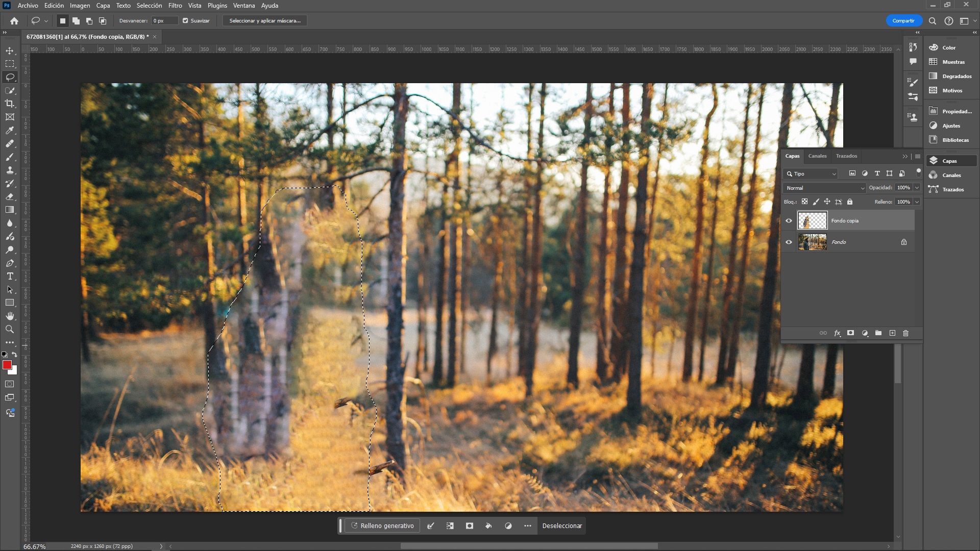
Task: Select the Hand tool
Action: pos(10,316)
